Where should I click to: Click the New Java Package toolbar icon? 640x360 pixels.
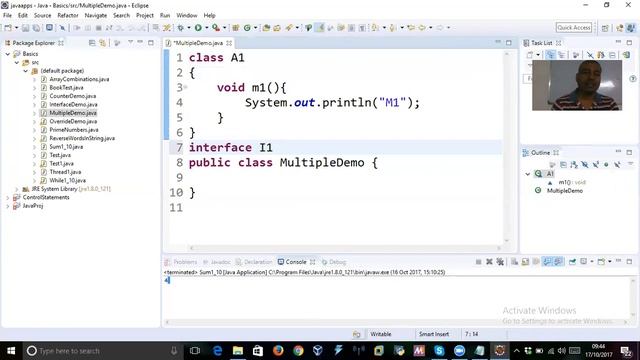tap(236, 28)
